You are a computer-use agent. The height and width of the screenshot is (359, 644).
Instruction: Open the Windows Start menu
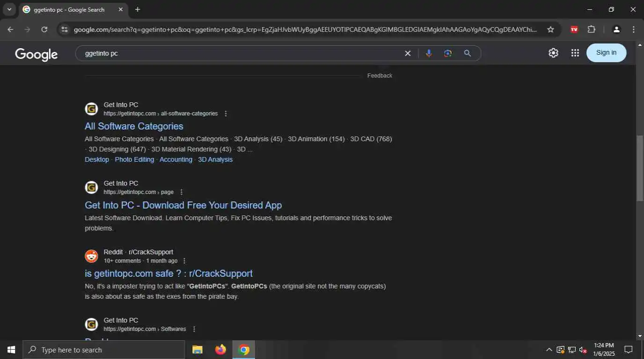11,350
